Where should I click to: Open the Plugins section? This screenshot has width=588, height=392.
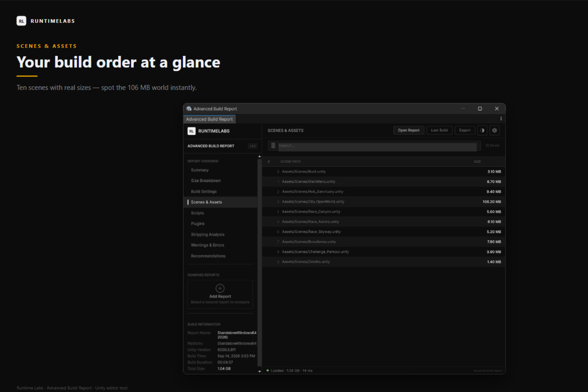220,224
